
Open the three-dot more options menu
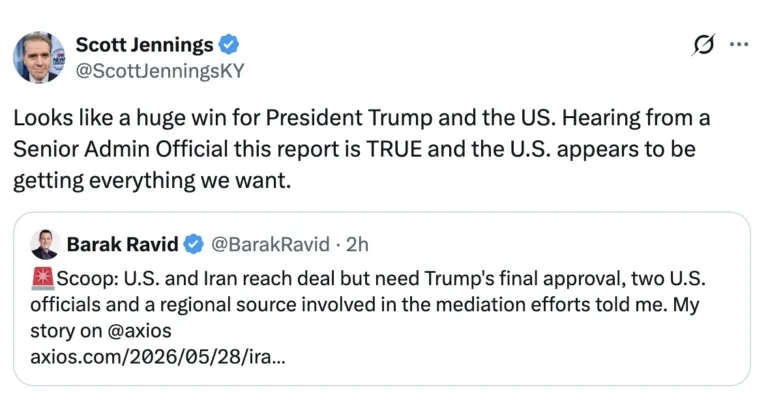click(739, 45)
